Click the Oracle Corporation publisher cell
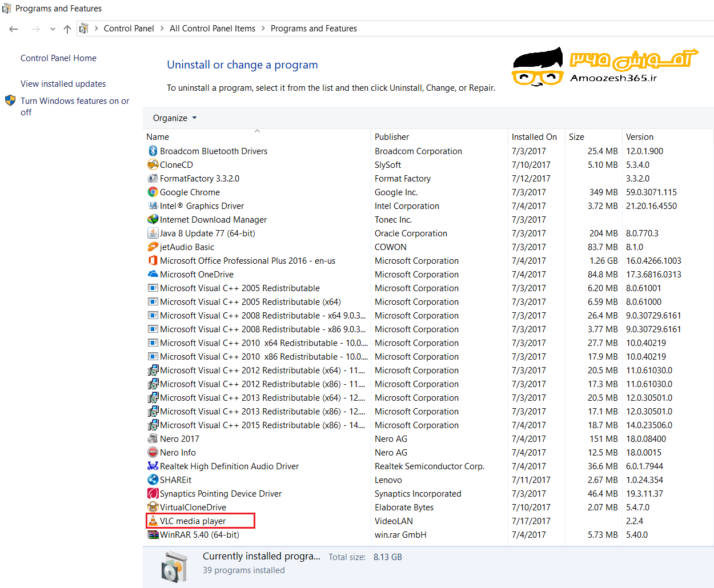This screenshot has width=714, height=588. tap(411, 233)
